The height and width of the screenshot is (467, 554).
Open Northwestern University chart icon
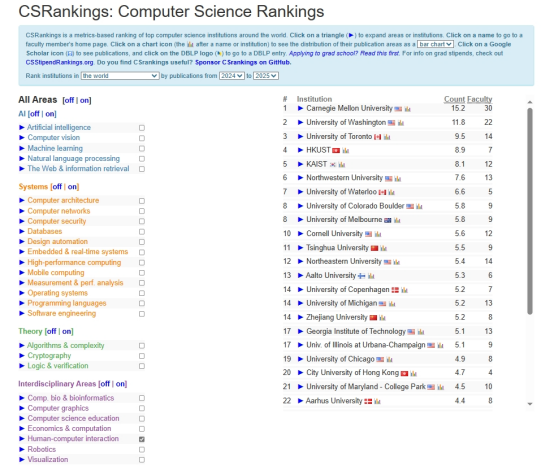click(x=398, y=178)
